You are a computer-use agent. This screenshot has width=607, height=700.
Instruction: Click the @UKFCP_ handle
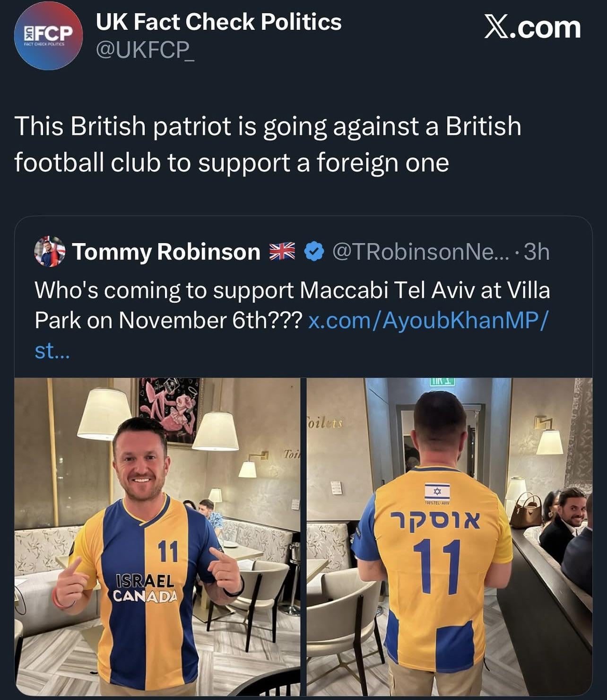tap(145, 50)
